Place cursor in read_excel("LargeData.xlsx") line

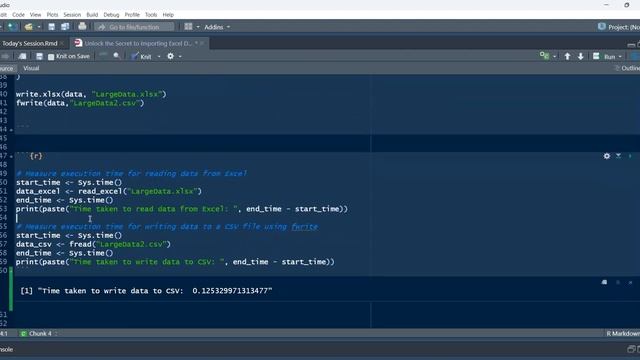(109, 191)
